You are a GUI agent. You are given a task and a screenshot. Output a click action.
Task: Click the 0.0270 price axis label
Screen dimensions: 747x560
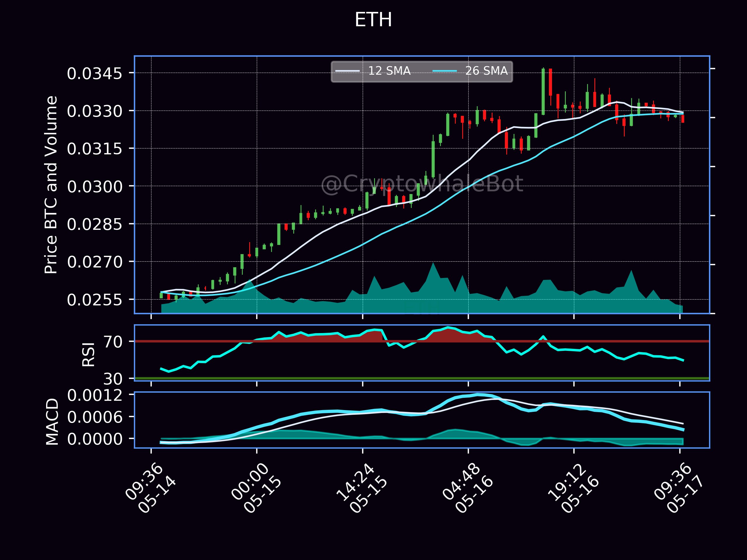pos(95,262)
